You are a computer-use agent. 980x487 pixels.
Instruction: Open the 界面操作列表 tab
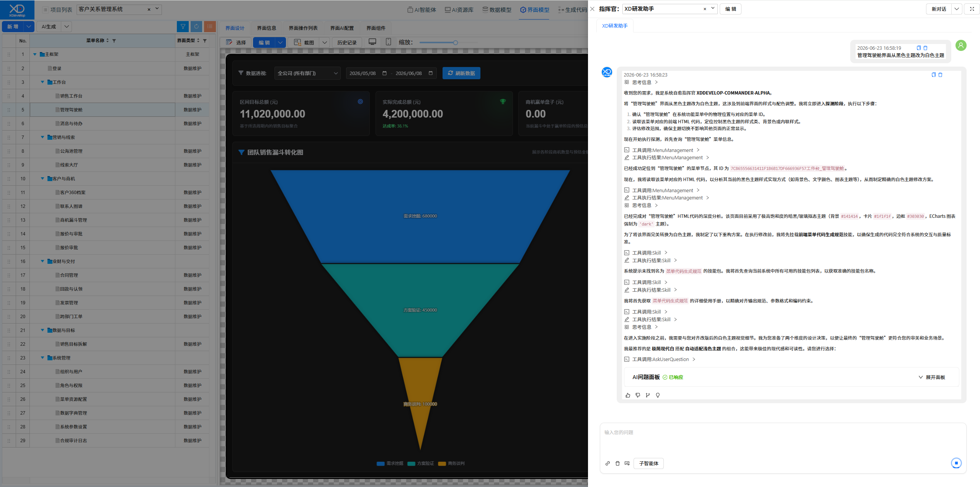[x=303, y=28]
